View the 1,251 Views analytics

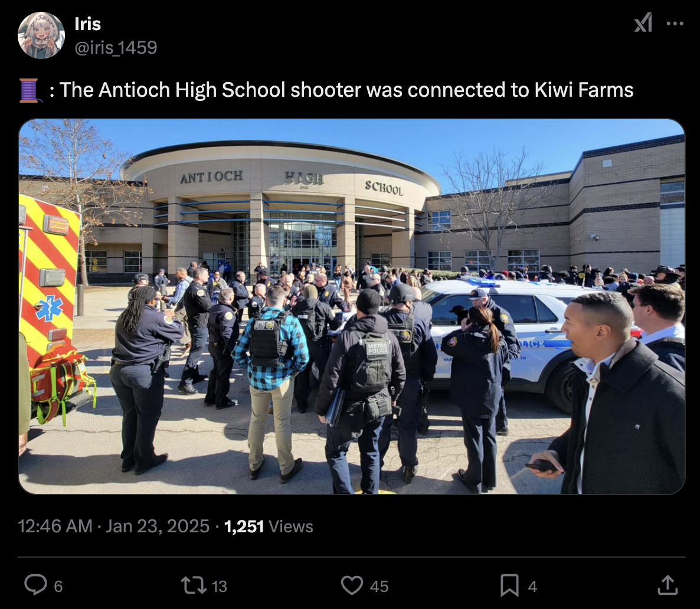269,526
